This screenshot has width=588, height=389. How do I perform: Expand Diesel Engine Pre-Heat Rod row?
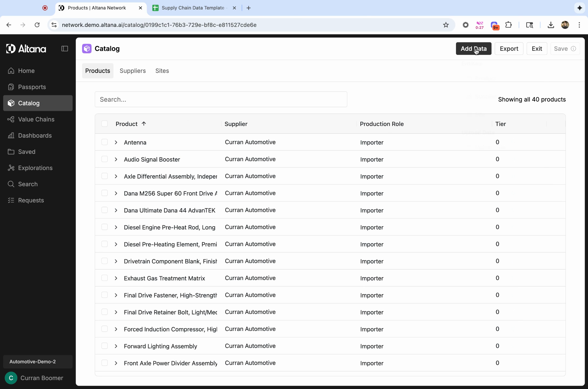pos(116,227)
